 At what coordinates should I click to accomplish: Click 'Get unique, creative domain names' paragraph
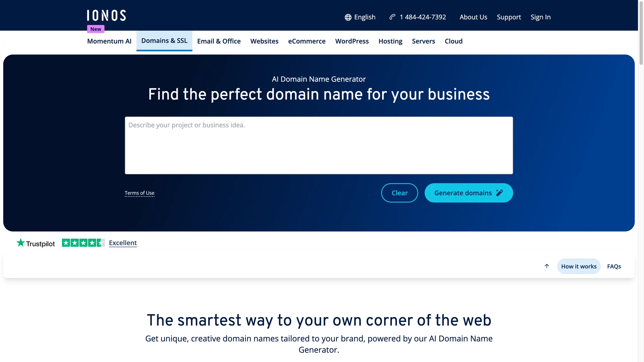point(319,344)
